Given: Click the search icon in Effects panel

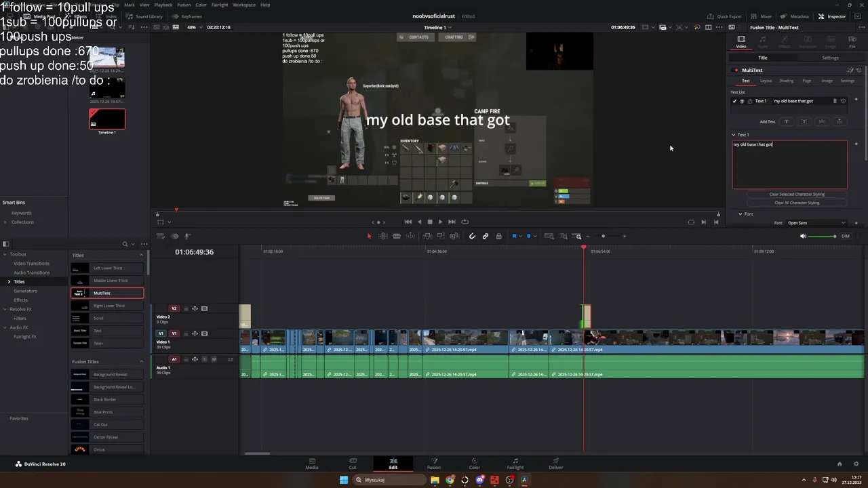Looking at the screenshot, I should coord(125,244).
